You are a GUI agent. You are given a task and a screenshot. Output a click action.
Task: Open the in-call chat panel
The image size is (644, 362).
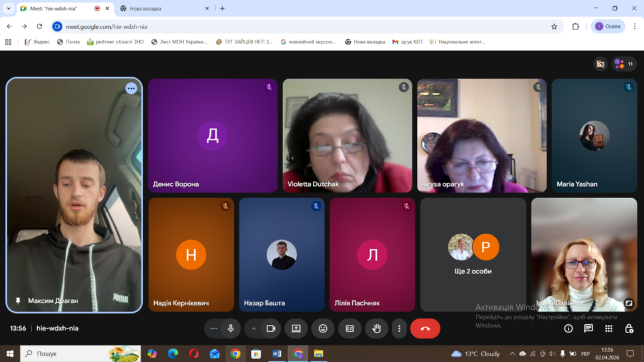tap(589, 328)
